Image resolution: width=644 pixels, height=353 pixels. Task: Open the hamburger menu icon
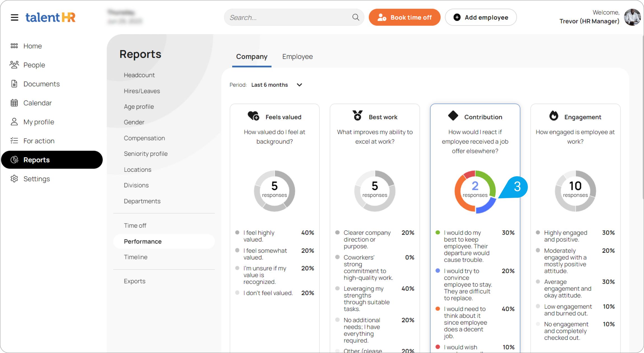coord(15,17)
